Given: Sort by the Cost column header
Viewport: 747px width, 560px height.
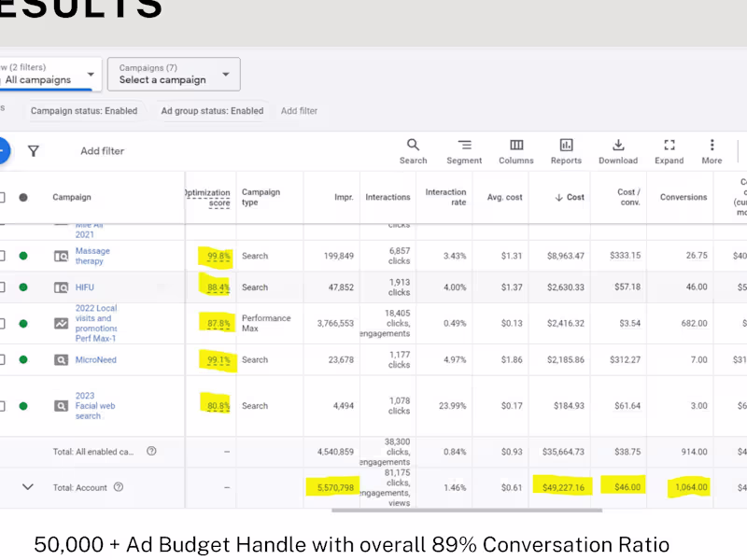Looking at the screenshot, I should click(570, 197).
